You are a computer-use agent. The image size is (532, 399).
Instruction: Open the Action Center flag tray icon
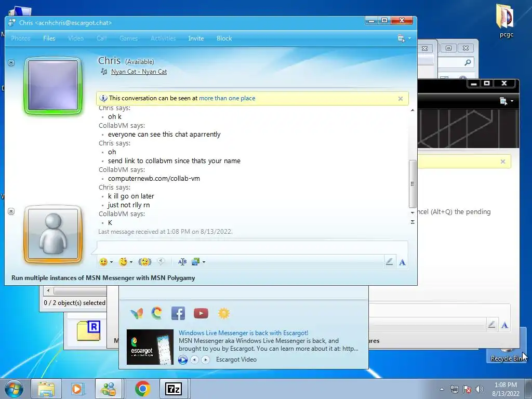coord(467,389)
